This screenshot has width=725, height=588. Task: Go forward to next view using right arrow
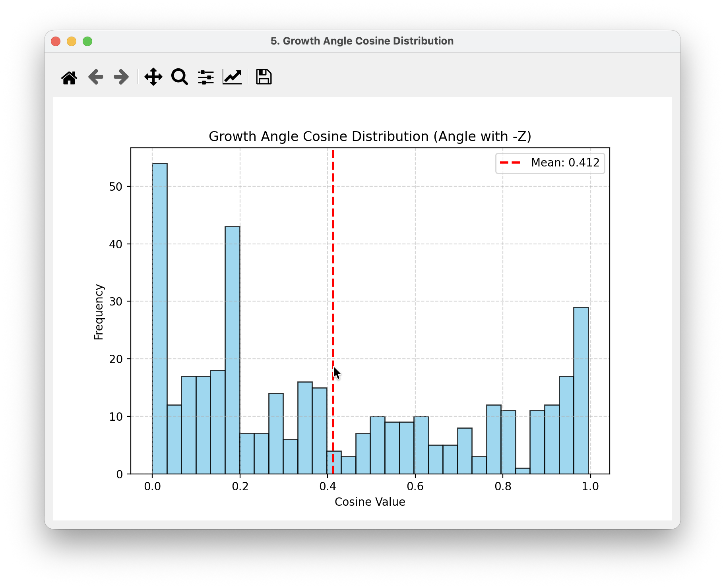click(x=121, y=77)
